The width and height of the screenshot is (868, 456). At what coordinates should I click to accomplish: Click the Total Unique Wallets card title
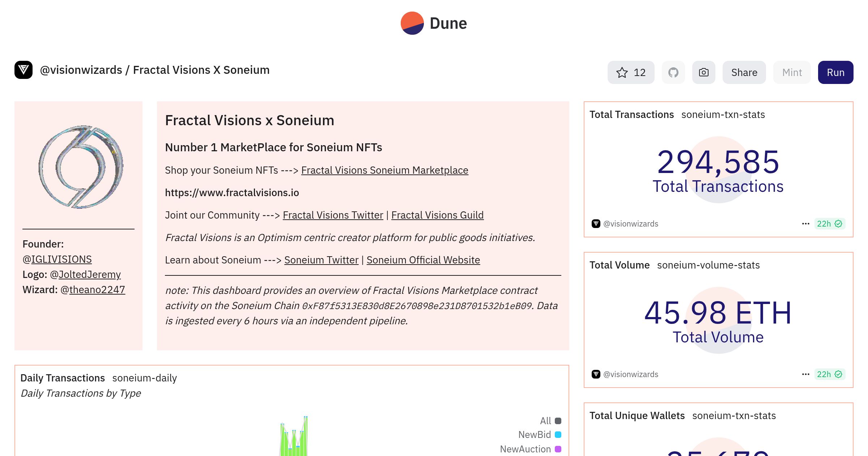(x=637, y=415)
